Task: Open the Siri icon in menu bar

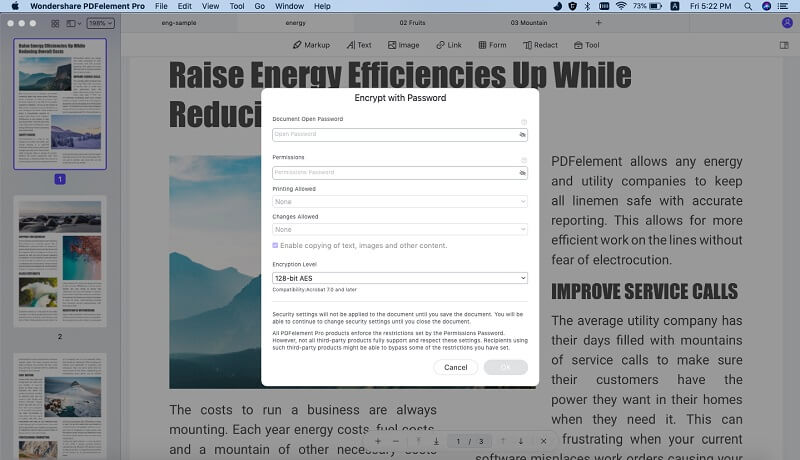Action: [766, 6]
